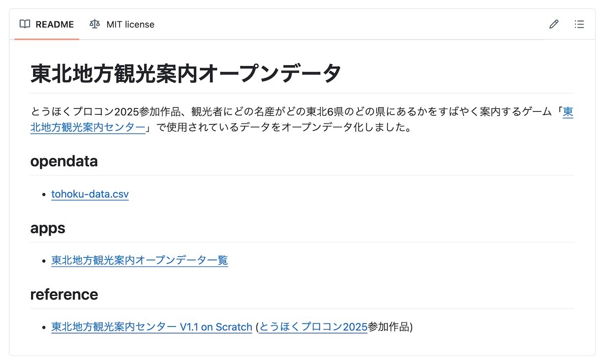Click the 北地方観光案内センター link in the intro paragraph
Image resolution: width=604 pixels, height=364 pixels.
click(88, 128)
